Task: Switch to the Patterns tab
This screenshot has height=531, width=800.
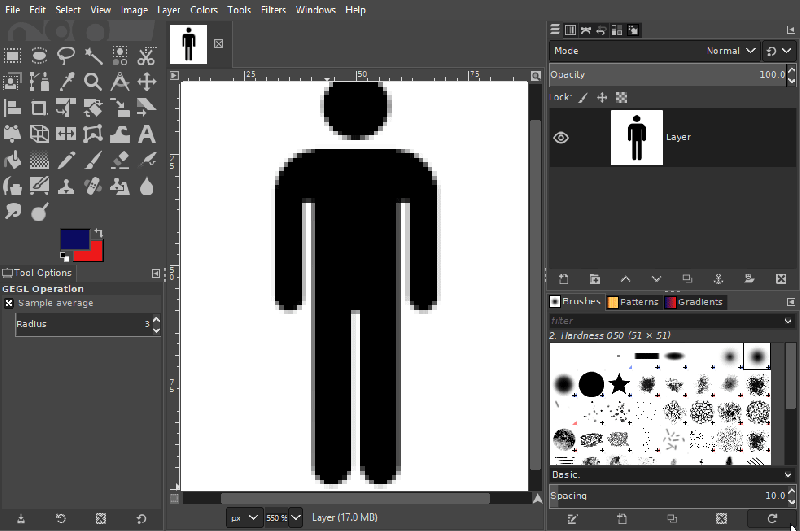Action: coord(633,302)
